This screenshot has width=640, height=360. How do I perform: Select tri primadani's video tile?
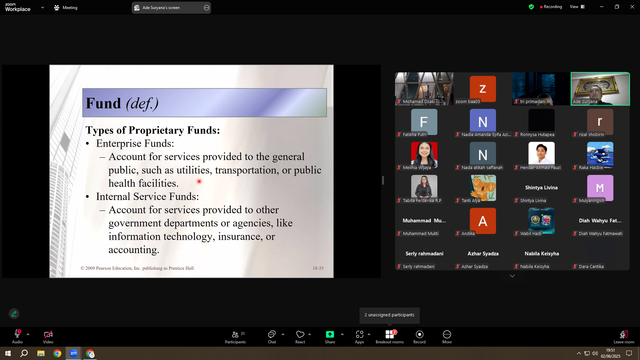point(541,89)
